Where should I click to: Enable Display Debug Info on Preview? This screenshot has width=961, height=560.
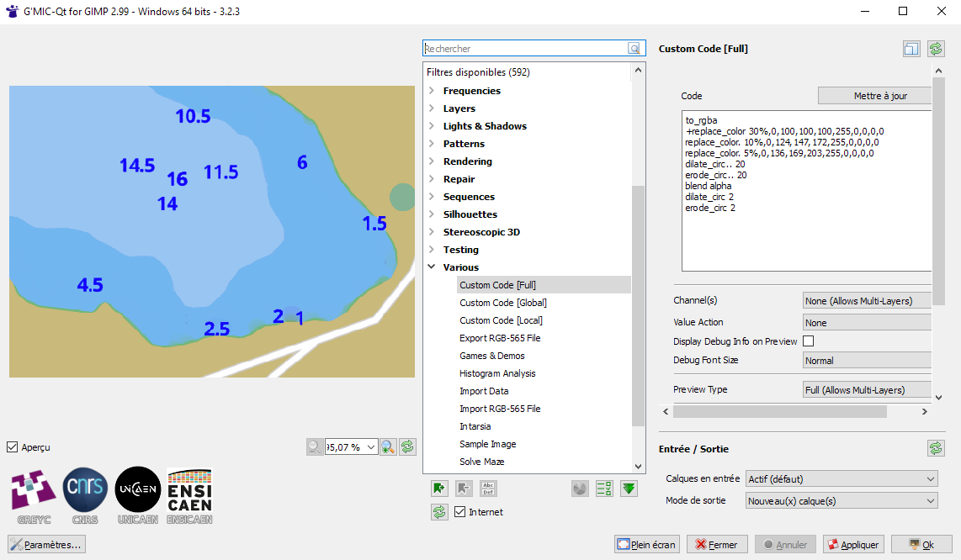tap(809, 341)
